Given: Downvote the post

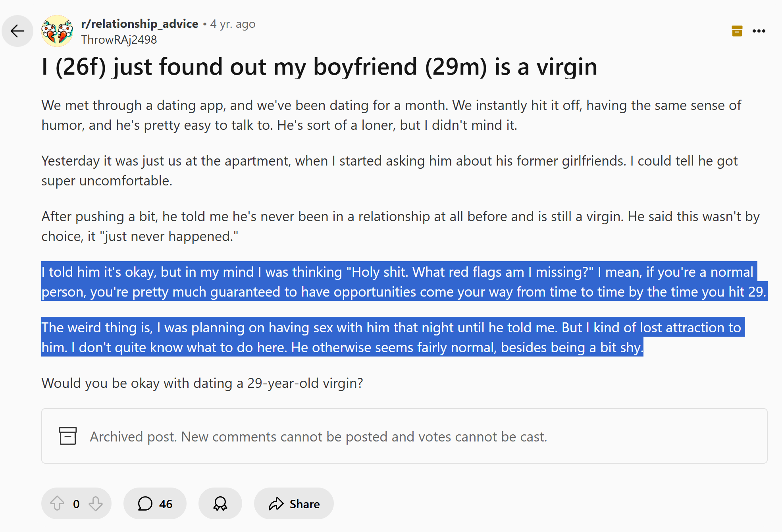Looking at the screenshot, I should pos(96,503).
